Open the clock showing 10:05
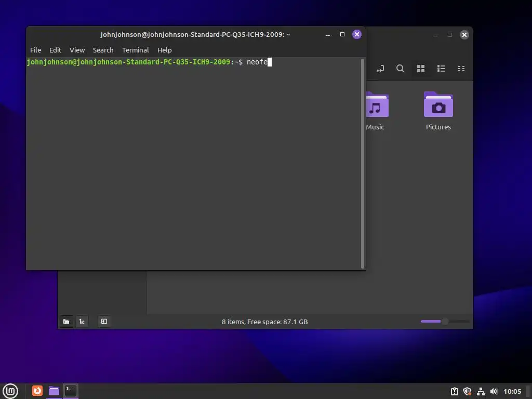The height and width of the screenshot is (399, 532). coord(512,392)
